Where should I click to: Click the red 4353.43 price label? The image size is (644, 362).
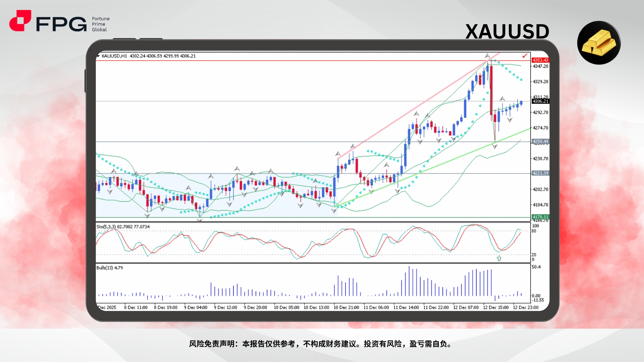click(x=540, y=60)
